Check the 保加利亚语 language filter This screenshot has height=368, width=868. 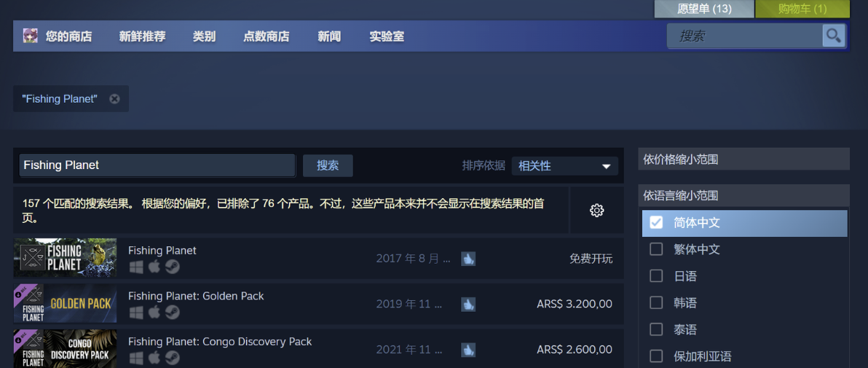(x=656, y=356)
